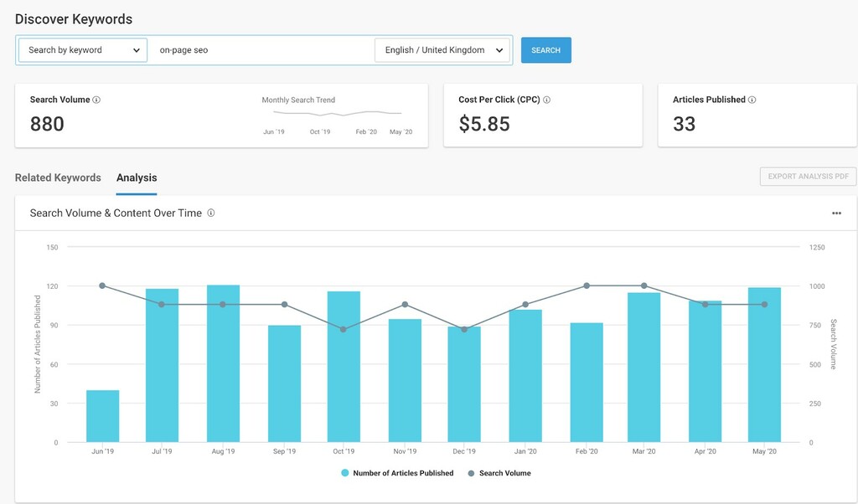Select the Dec '19 search volume point
Image resolution: width=858 pixels, height=504 pixels.
[x=464, y=329]
